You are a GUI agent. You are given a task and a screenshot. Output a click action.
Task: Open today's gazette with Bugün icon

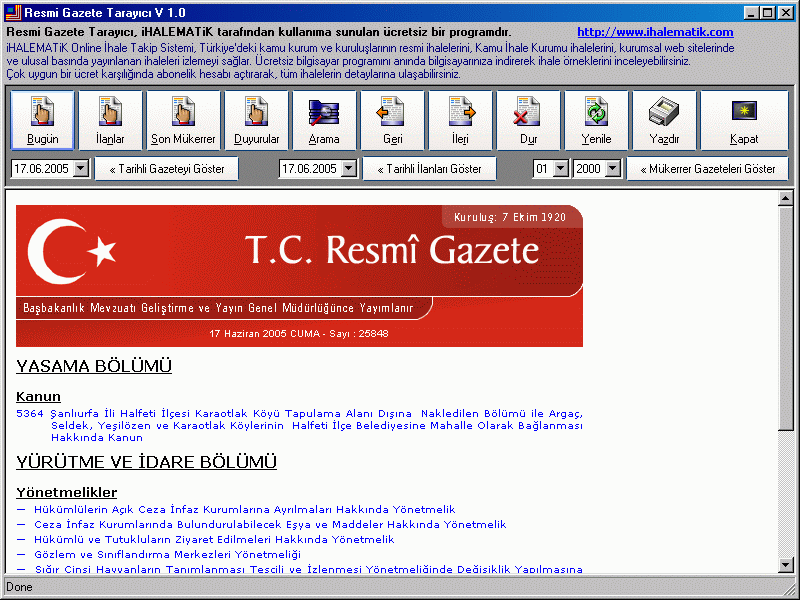click(41, 120)
